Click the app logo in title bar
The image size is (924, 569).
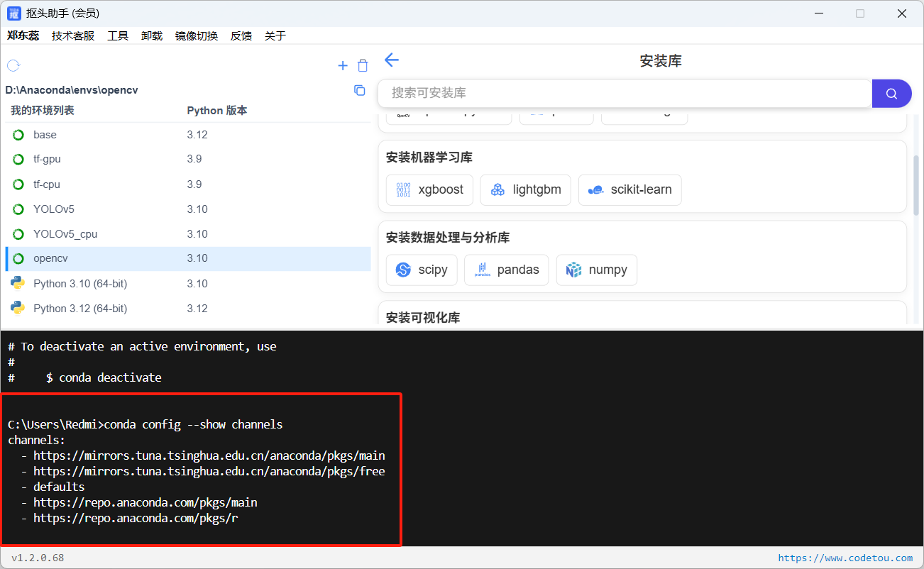point(13,13)
